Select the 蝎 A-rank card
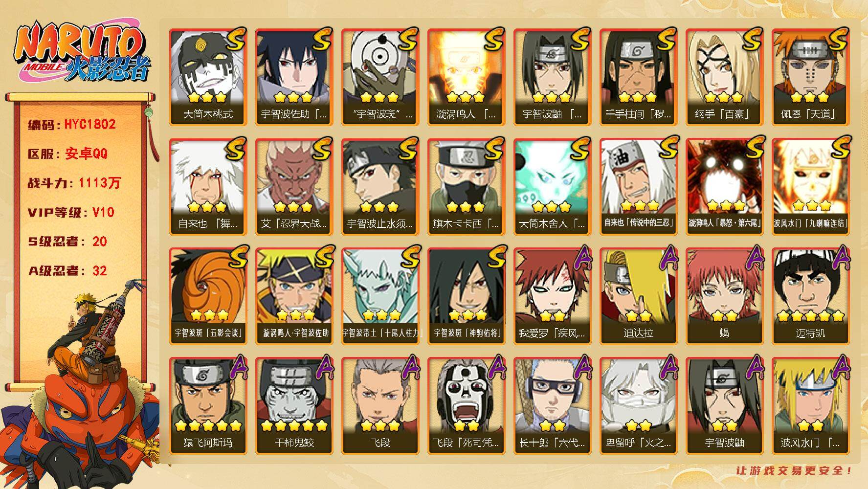 click(724, 296)
